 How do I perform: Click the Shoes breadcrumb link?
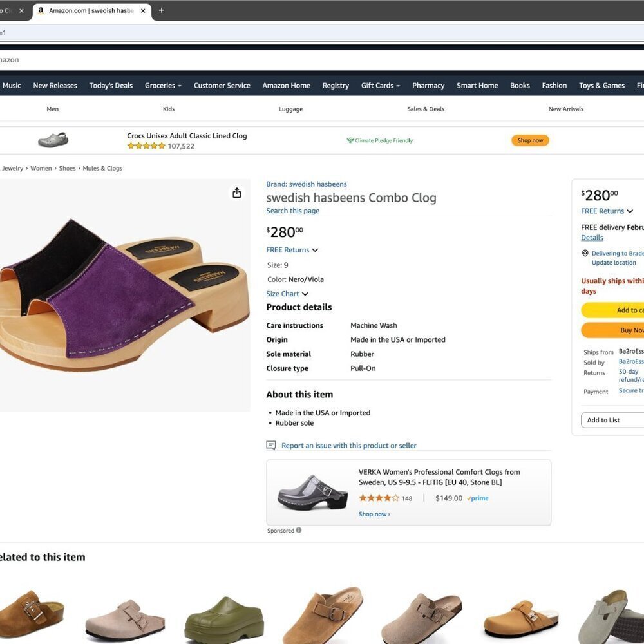pos(68,168)
